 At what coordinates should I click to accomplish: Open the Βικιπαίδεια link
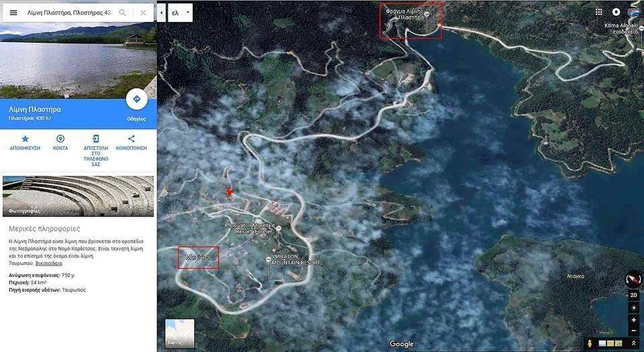coord(49,263)
